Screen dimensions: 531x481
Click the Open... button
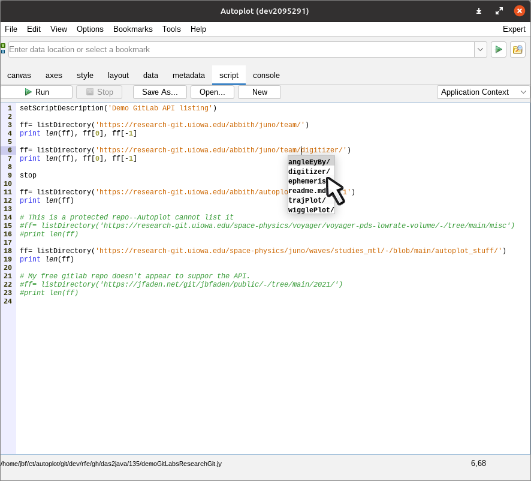point(212,92)
